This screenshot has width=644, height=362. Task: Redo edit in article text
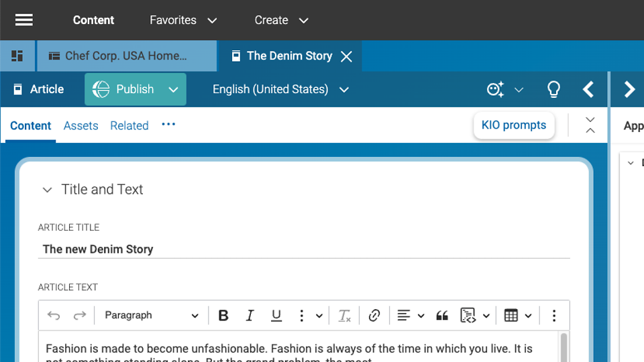80,315
